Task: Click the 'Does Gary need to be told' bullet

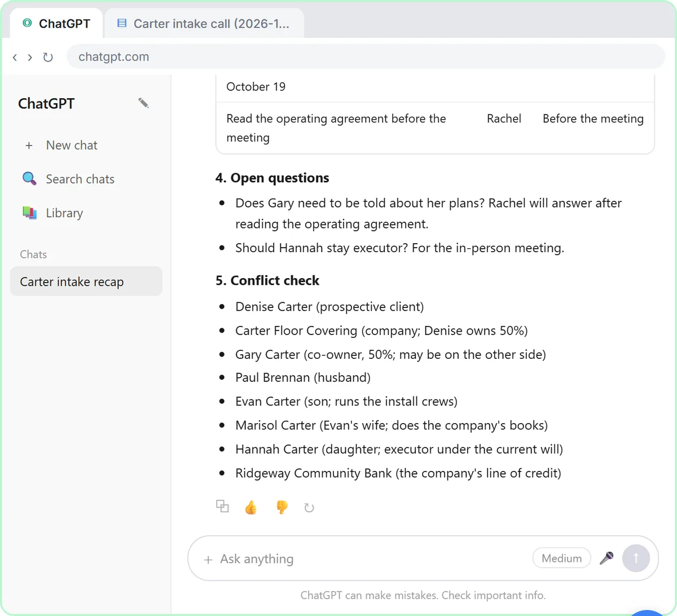Action: pyautogui.click(x=429, y=213)
